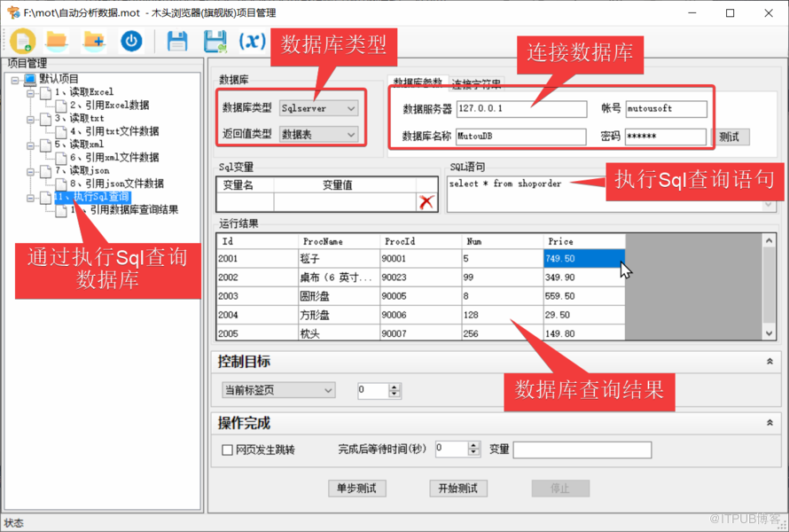
Task: Click the 开始测试 button
Action: coord(458,489)
